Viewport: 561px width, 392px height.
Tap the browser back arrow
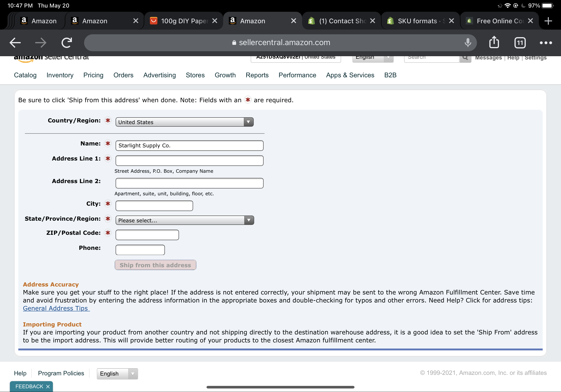pos(15,43)
